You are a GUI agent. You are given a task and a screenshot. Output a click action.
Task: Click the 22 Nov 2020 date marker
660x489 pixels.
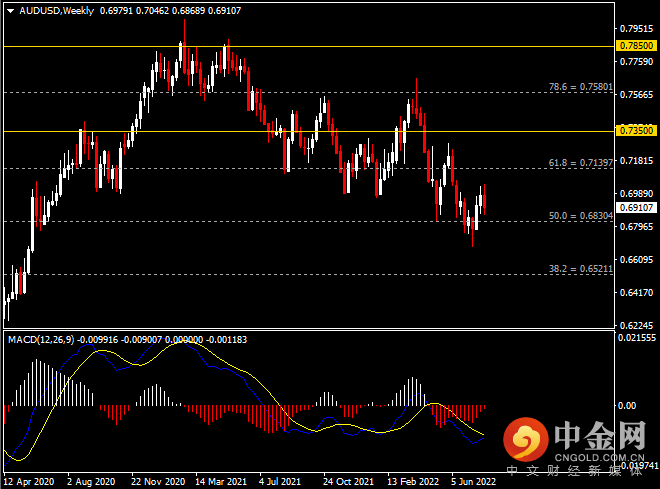click(x=158, y=481)
